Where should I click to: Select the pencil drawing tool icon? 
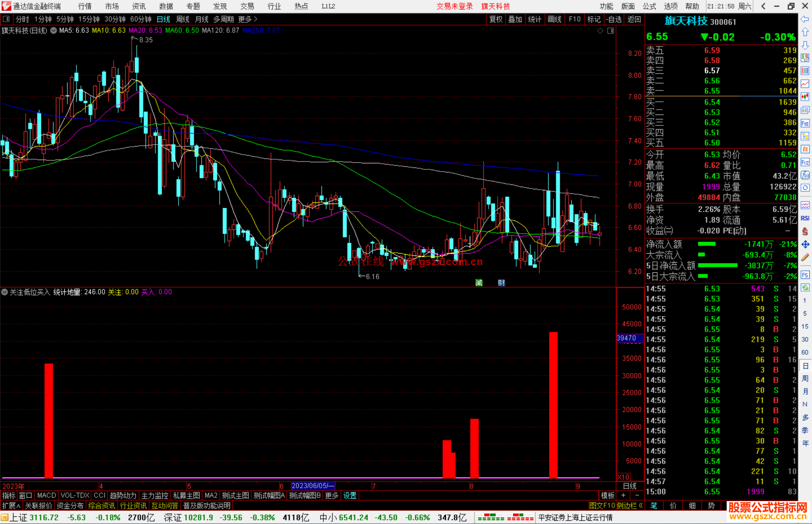tap(805, 258)
